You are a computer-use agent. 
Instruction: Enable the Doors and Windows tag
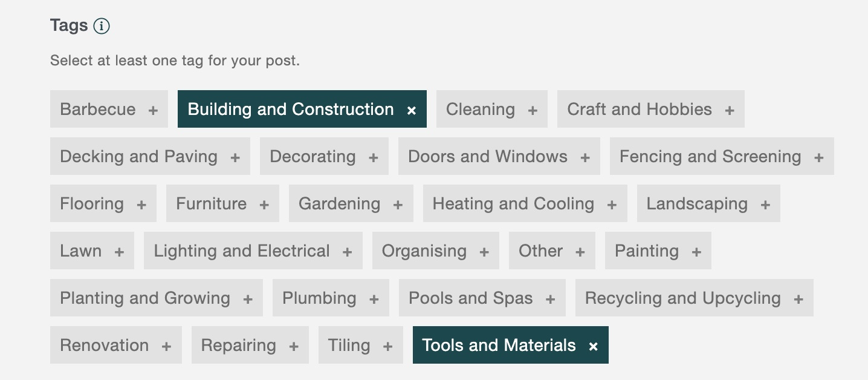coord(499,157)
